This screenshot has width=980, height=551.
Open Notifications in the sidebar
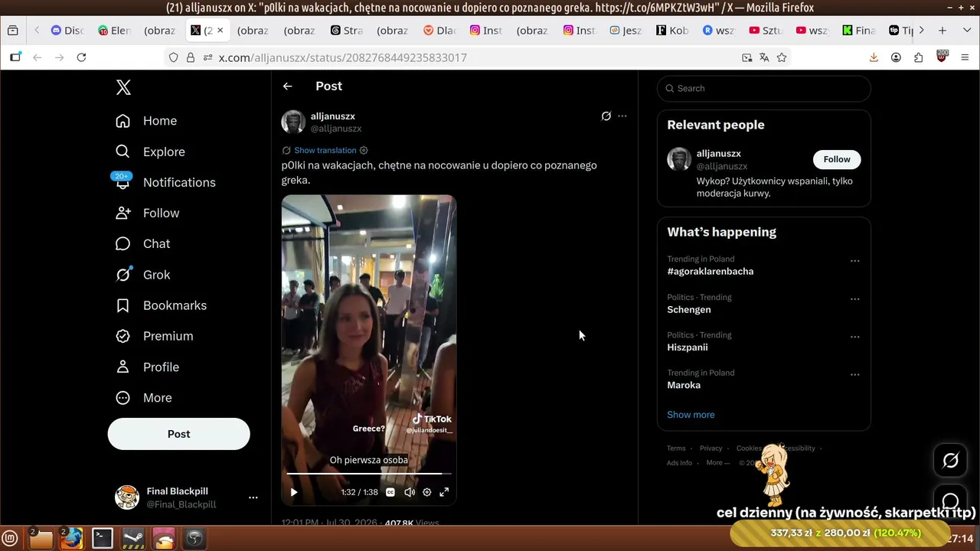coord(165,182)
